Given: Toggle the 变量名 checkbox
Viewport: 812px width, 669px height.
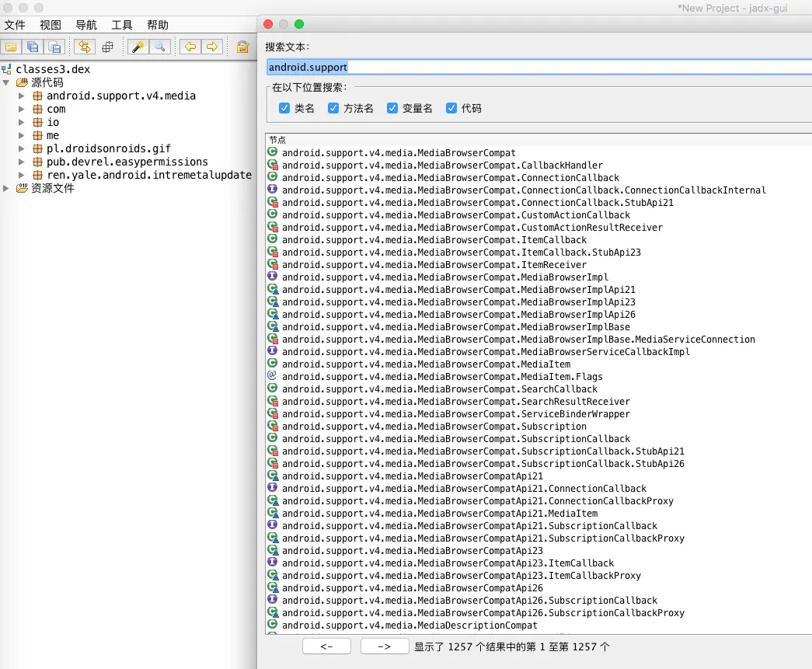Looking at the screenshot, I should click(x=392, y=108).
